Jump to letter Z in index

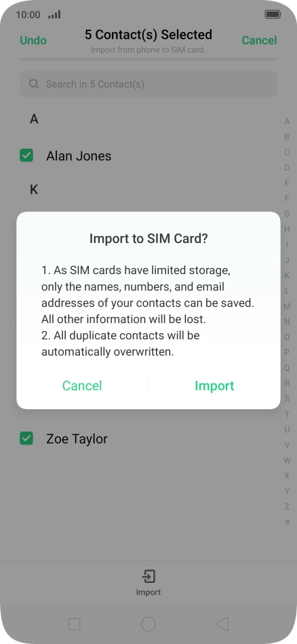(287, 507)
